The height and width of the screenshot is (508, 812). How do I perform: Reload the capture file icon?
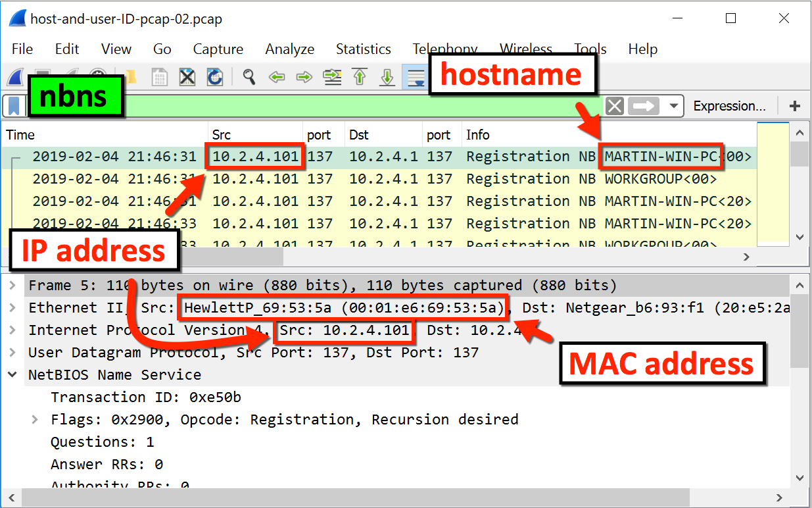tap(215, 78)
